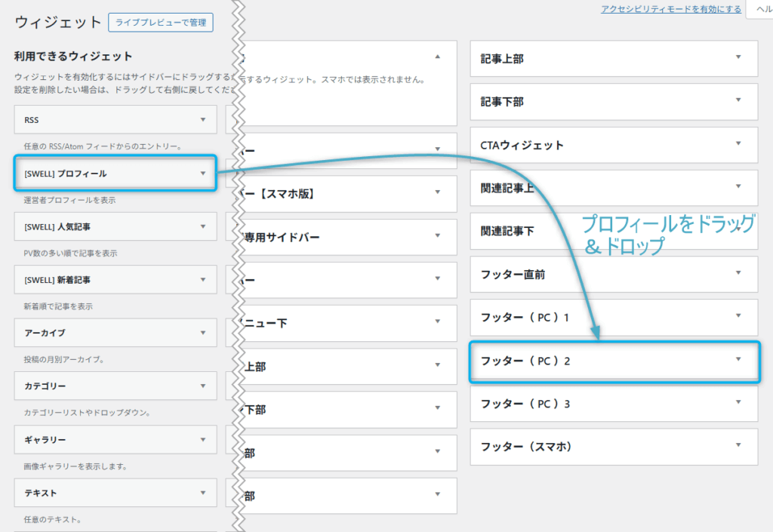Click the 運営者プロフィールを表示 description
This screenshot has height=532, width=773.
70,200
